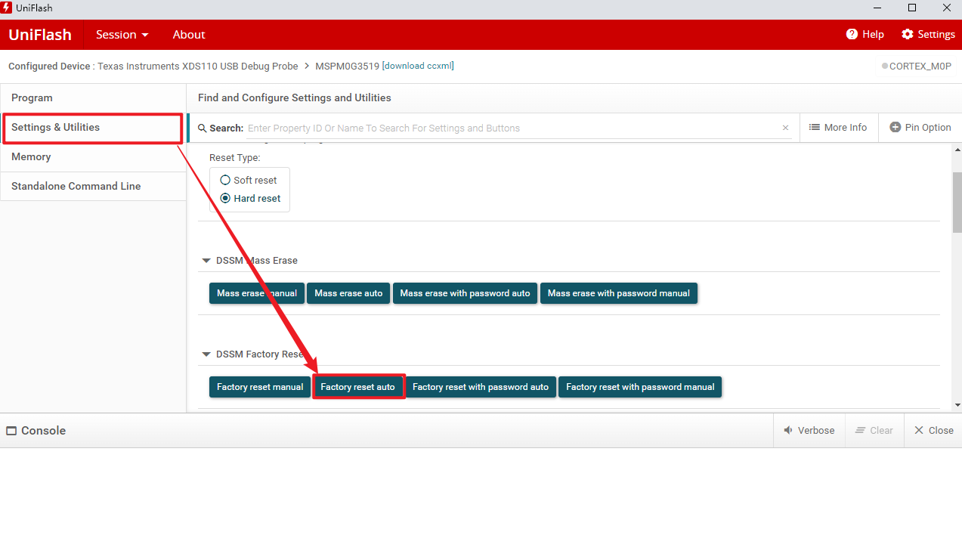Click the download ccxml link

coord(418,66)
